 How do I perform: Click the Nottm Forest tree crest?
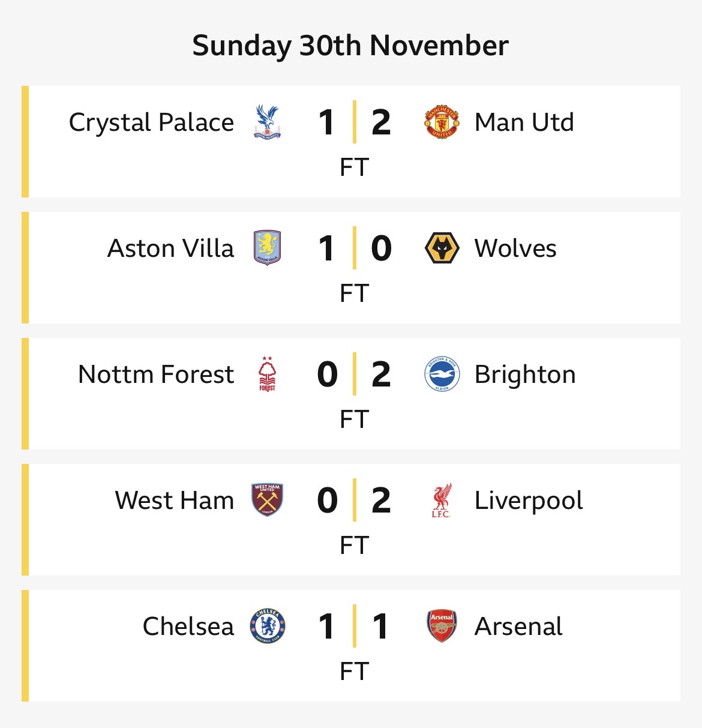(267, 374)
